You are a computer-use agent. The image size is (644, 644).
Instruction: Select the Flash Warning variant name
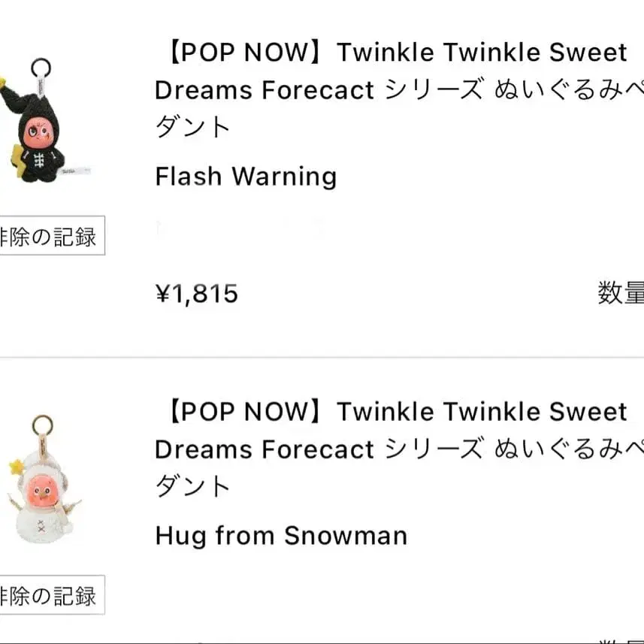(246, 177)
